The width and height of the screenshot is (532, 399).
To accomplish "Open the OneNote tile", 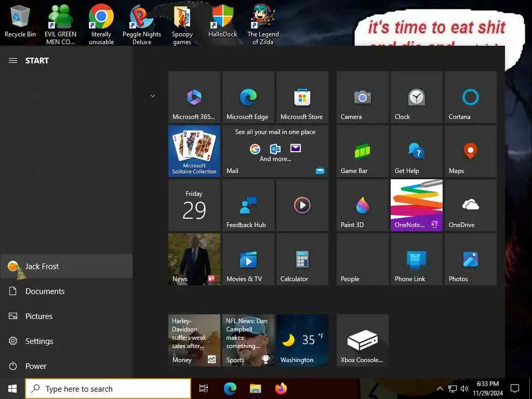I will (416, 205).
